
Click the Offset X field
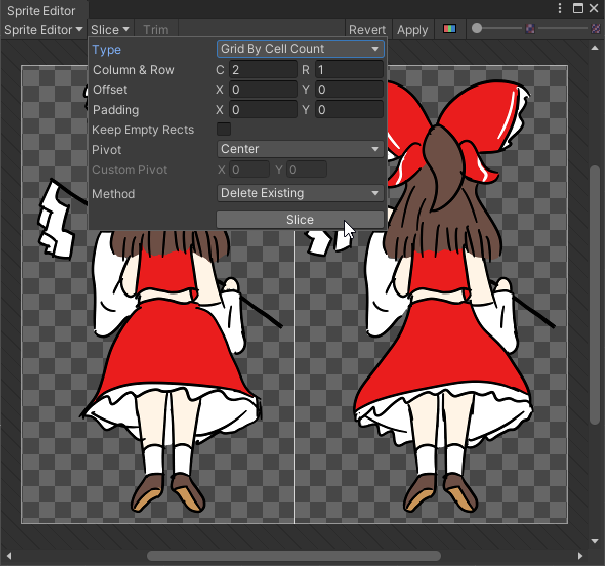[x=264, y=90]
